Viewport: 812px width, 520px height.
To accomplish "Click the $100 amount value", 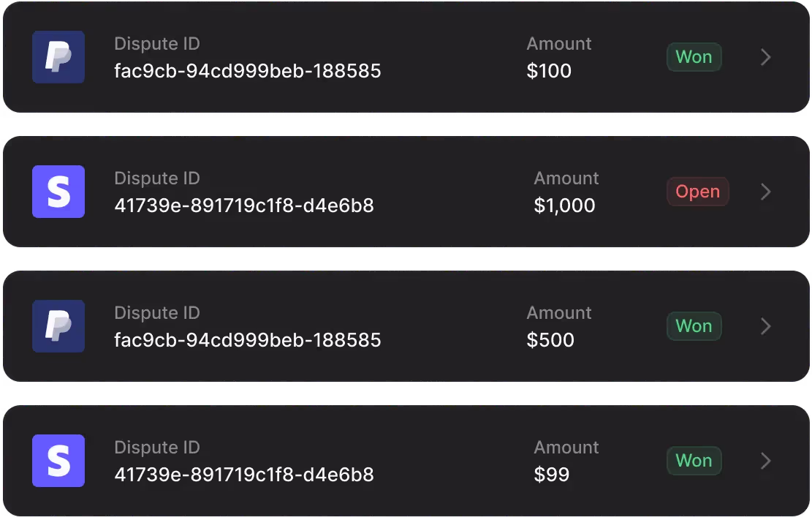I will point(549,71).
